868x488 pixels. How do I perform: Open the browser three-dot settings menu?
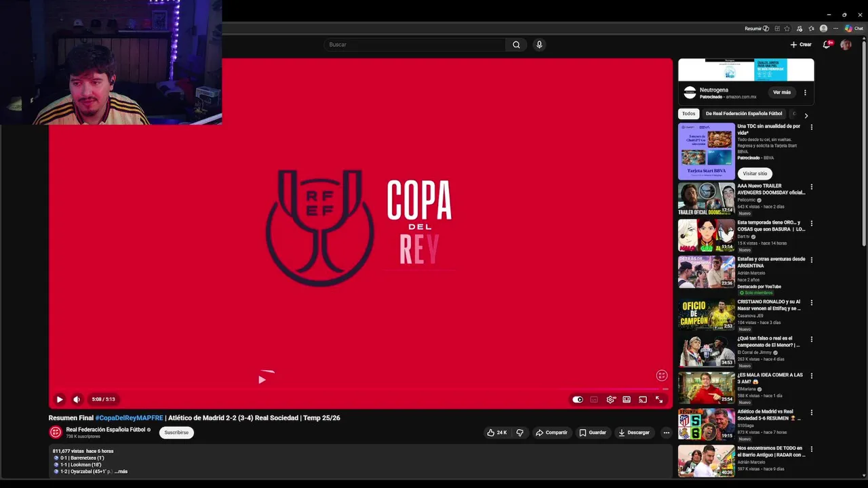pos(835,28)
